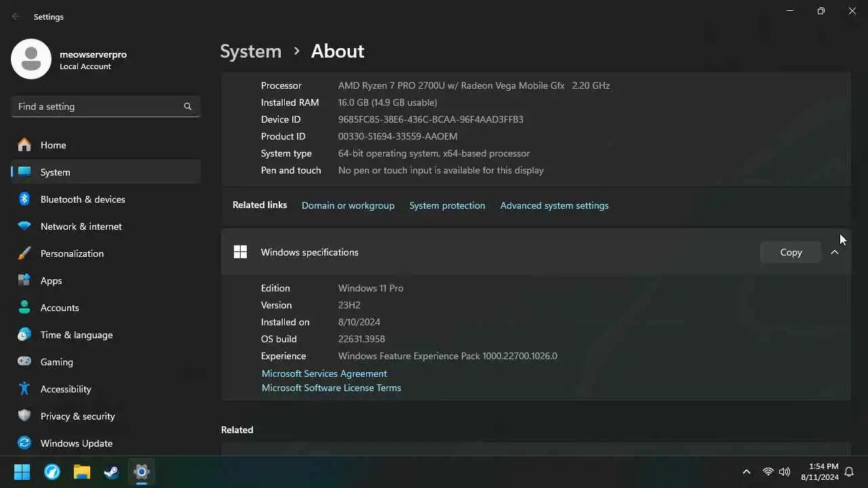
Task: Select Personalization menu item
Action: 106,253
